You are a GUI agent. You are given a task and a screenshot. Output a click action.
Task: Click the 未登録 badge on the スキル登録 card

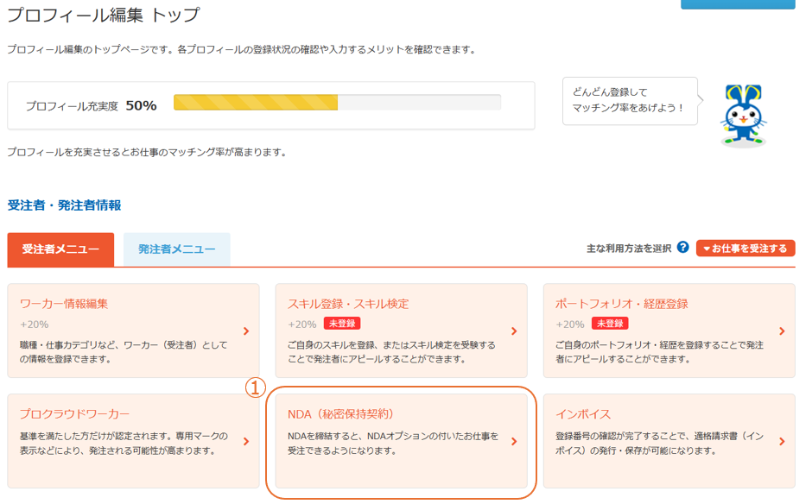[x=342, y=324]
